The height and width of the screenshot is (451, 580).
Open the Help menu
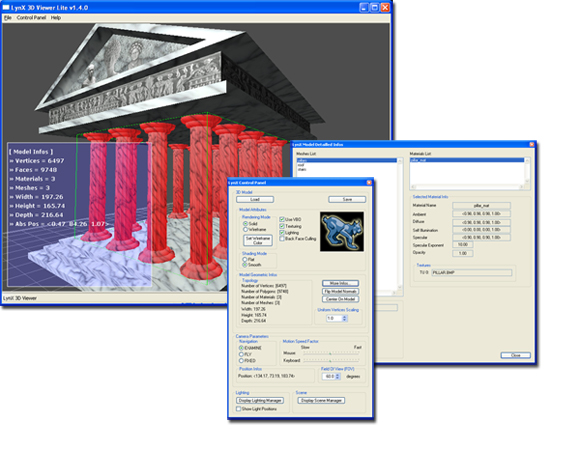point(55,18)
